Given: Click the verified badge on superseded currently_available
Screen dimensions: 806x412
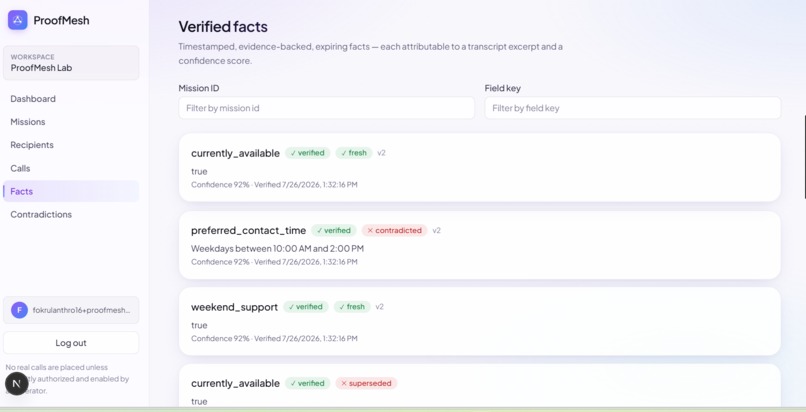Looking at the screenshot, I should coord(307,383).
